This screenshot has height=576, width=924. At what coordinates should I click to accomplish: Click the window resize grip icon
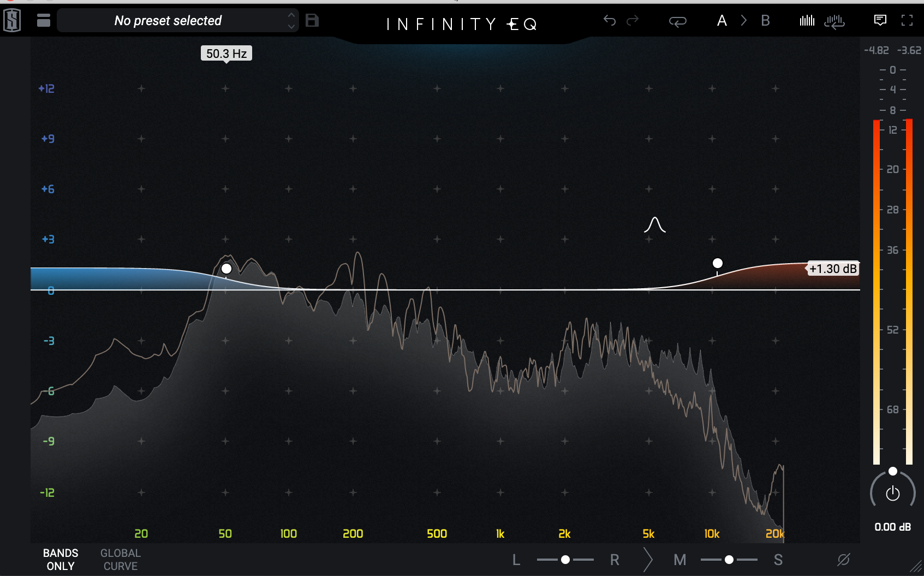[x=915, y=567]
